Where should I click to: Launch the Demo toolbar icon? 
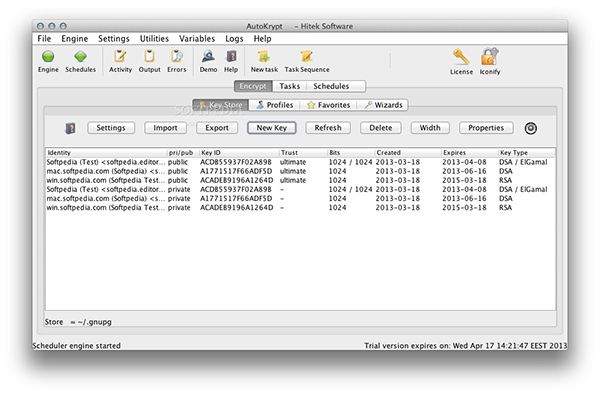click(x=208, y=57)
